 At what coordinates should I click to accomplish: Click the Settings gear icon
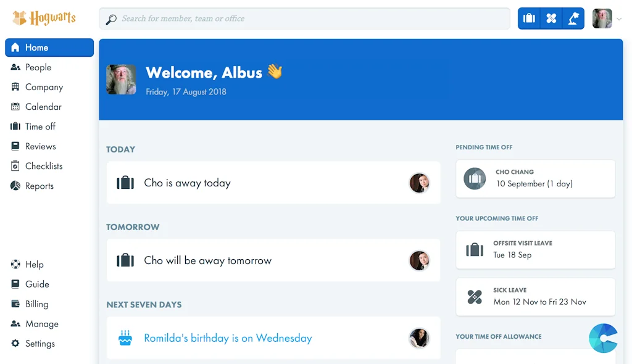[x=15, y=344]
